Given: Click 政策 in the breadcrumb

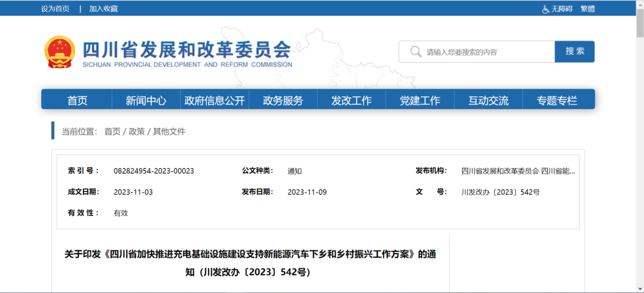Looking at the screenshot, I should pyautogui.click(x=137, y=131).
